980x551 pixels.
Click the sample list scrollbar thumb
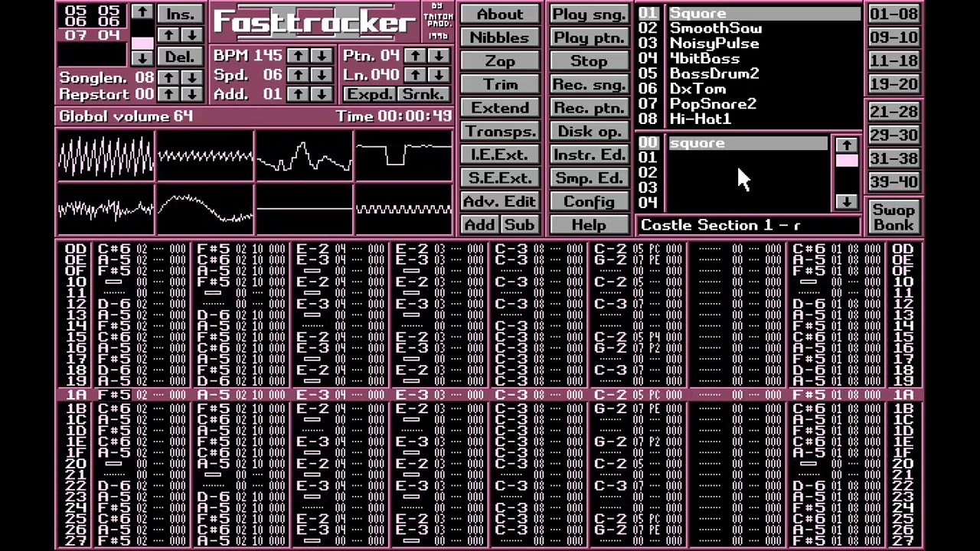click(x=846, y=161)
